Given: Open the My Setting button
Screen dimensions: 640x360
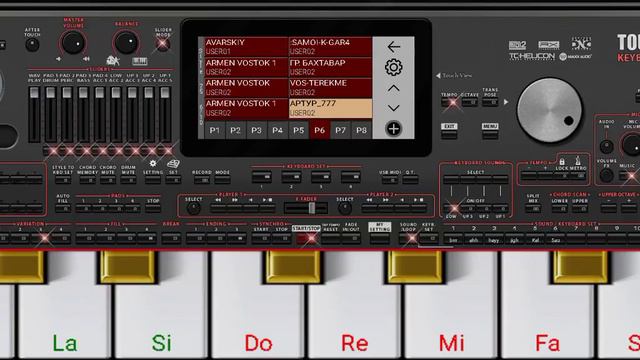Looking at the screenshot, I should point(380,238).
